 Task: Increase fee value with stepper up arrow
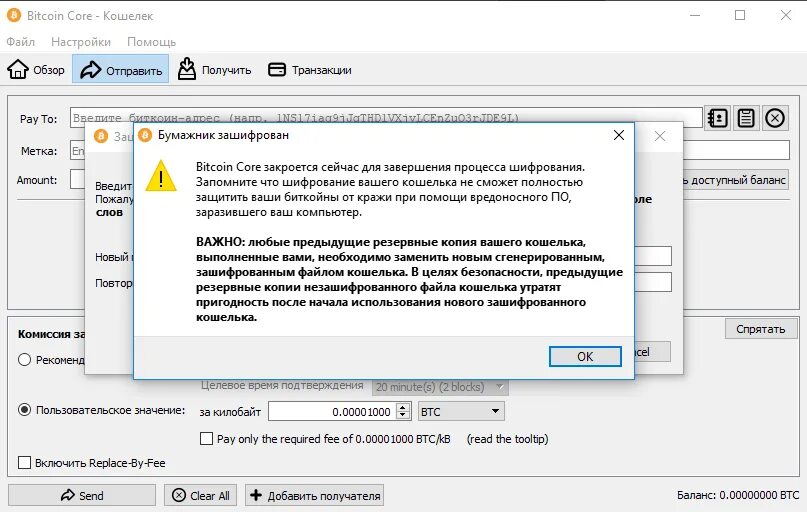404,407
